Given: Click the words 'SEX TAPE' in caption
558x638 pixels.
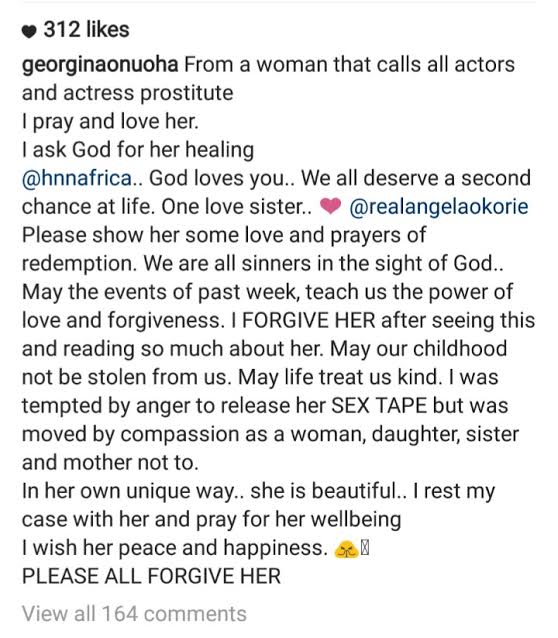Looking at the screenshot, I should pos(379,406).
